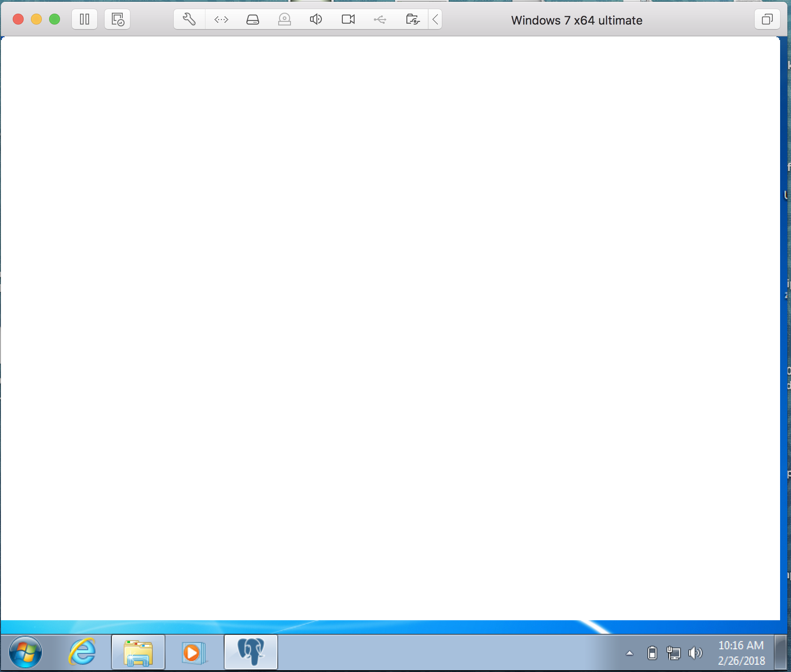Image resolution: width=791 pixels, height=672 pixels.
Task: Switch to Unity view with top-right button
Action: click(767, 20)
